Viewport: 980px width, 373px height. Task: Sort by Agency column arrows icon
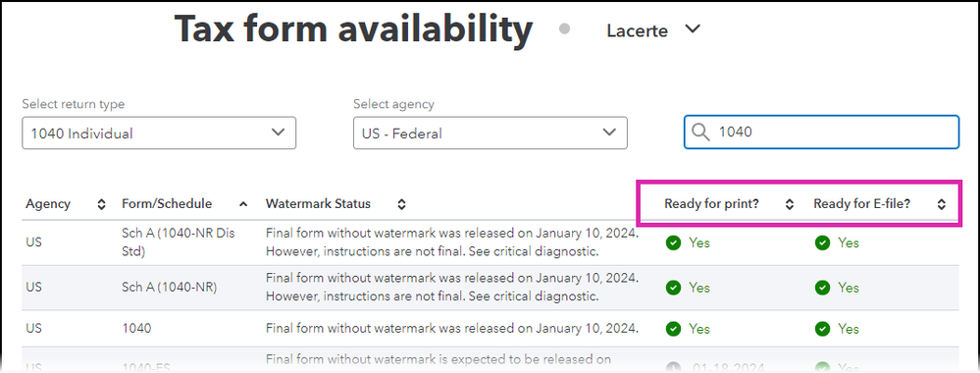(102, 204)
